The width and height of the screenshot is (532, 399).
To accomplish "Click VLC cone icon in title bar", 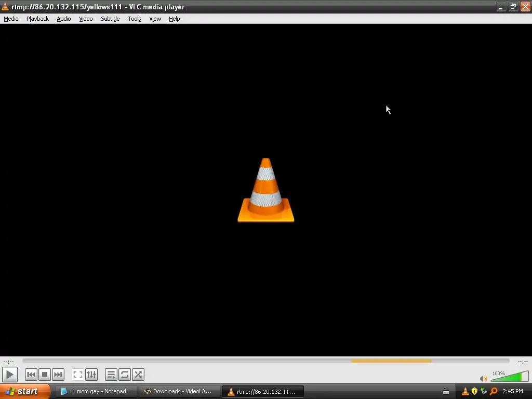I will [x=5, y=6].
